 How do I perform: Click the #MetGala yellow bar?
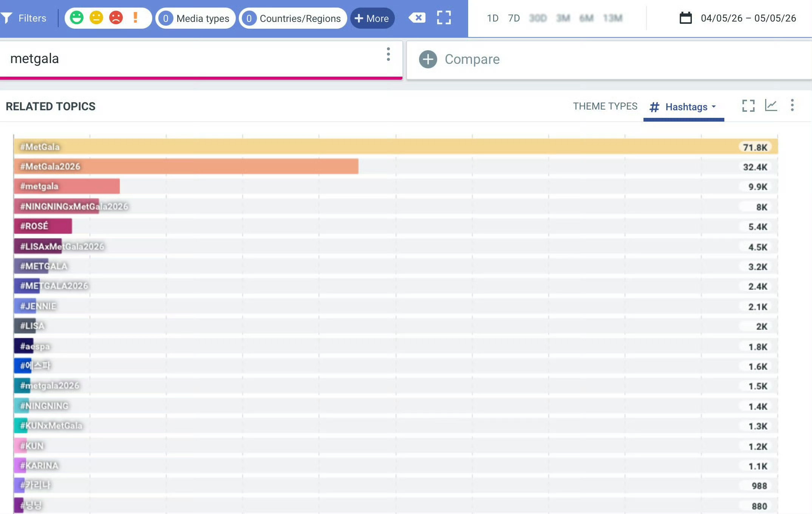[x=396, y=147]
